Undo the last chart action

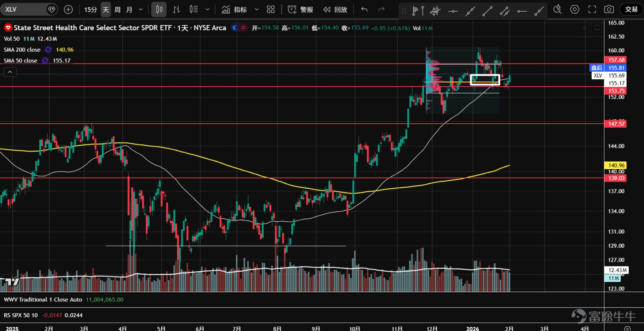[x=364, y=9]
